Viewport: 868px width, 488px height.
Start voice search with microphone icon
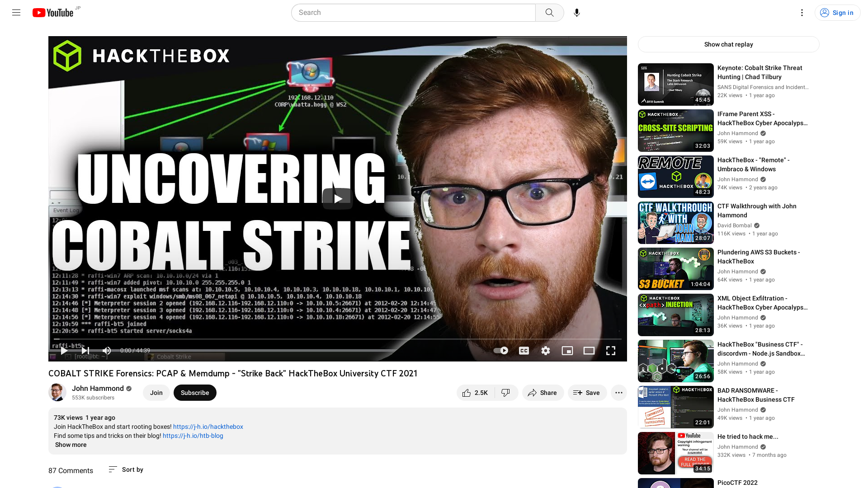[x=577, y=13]
